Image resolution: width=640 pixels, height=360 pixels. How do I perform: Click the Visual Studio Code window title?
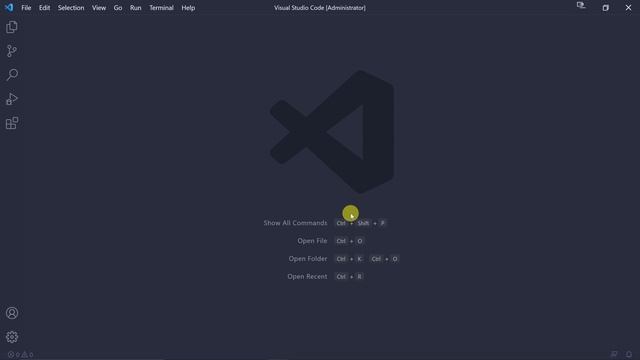click(x=320, y=8)
